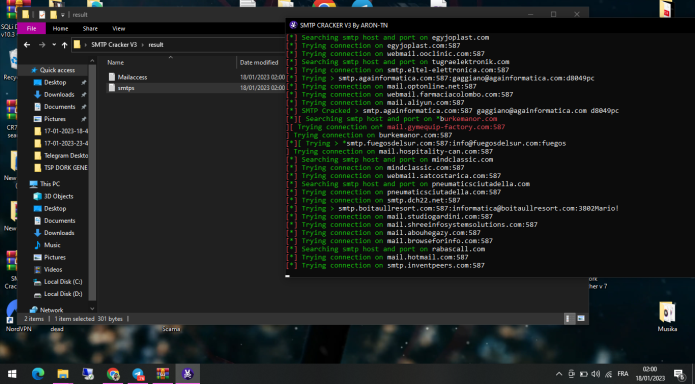Click the Properties icon in Explorer's title bar
The width and height of the screenshot is (695, 384).
[42, 15]
